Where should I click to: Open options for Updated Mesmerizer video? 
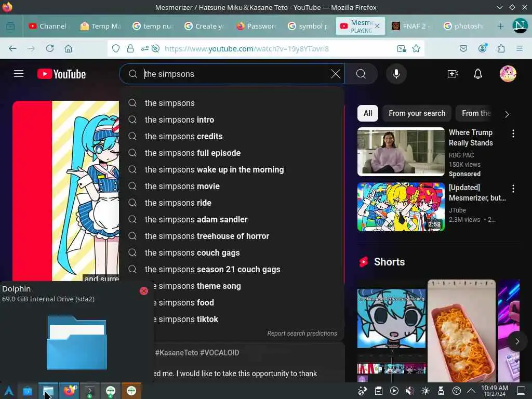[513, 188]
